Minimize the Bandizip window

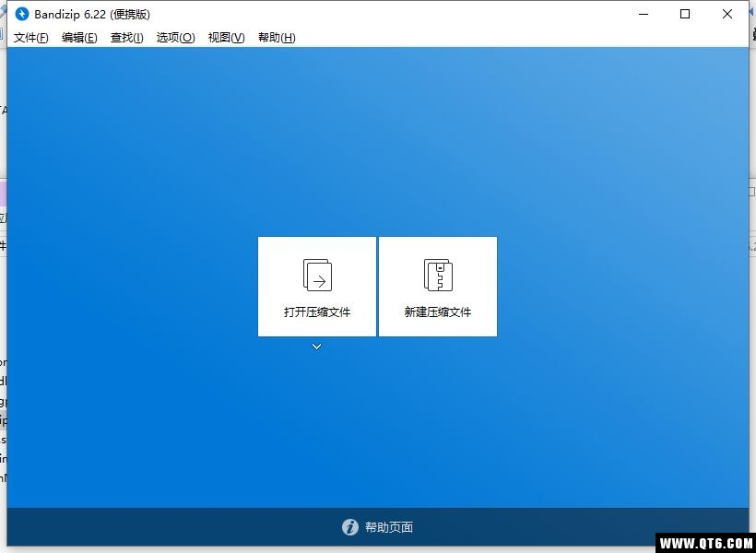tap(644, 14)
